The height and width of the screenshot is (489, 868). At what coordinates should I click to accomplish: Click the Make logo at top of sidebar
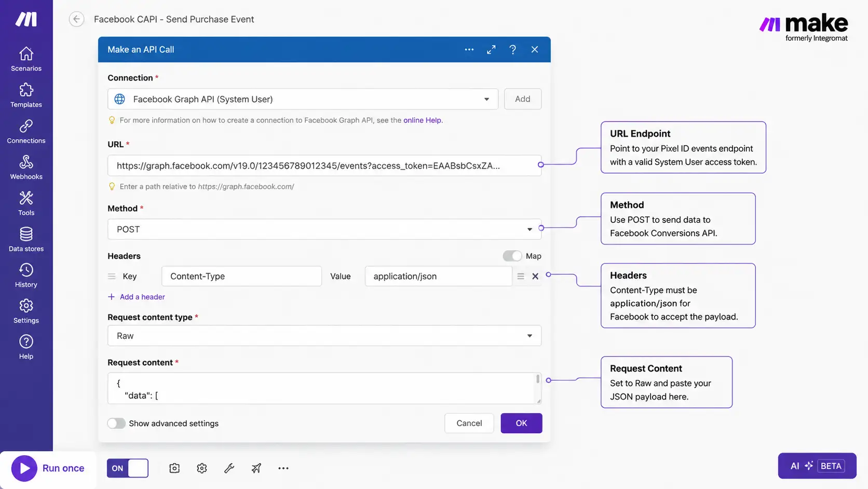(26, 19)
